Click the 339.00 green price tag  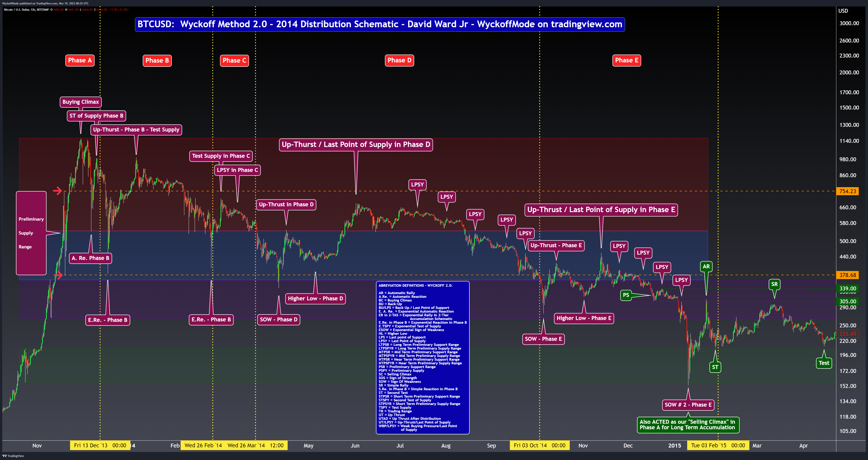point(847,289)
